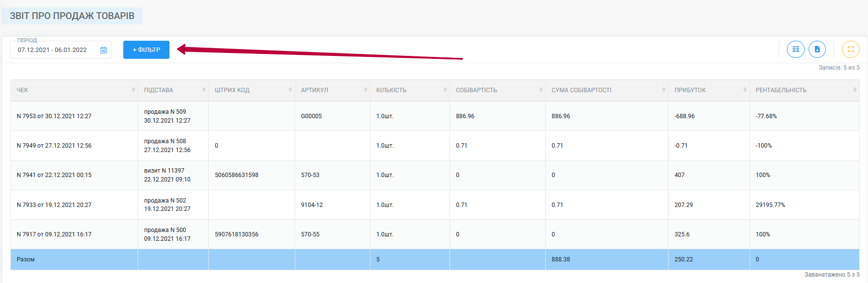Sort by ШТРИХ КОД column arrows
This screenshot has height=283, width=868.
pyautogui.click(x=290, y=90)
